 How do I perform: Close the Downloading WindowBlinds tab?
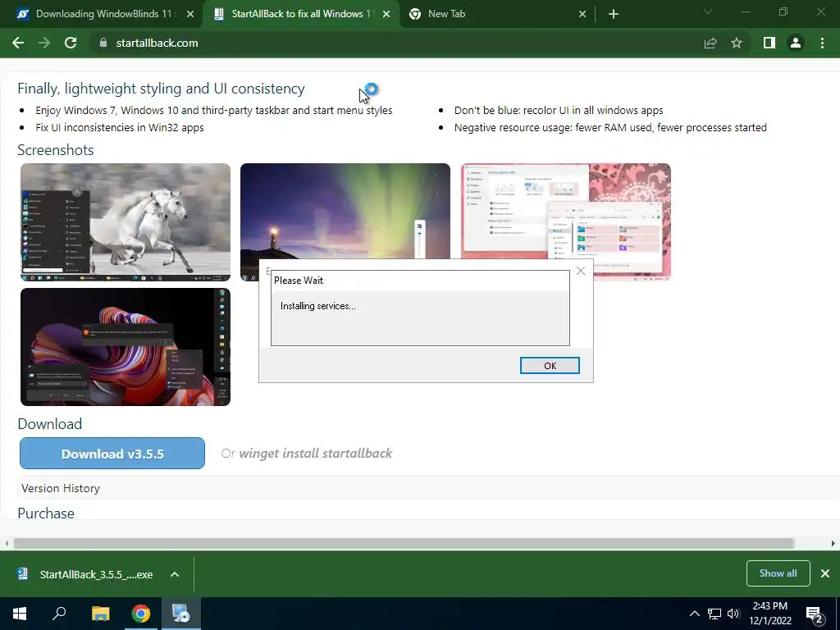(x=190, y=14)
